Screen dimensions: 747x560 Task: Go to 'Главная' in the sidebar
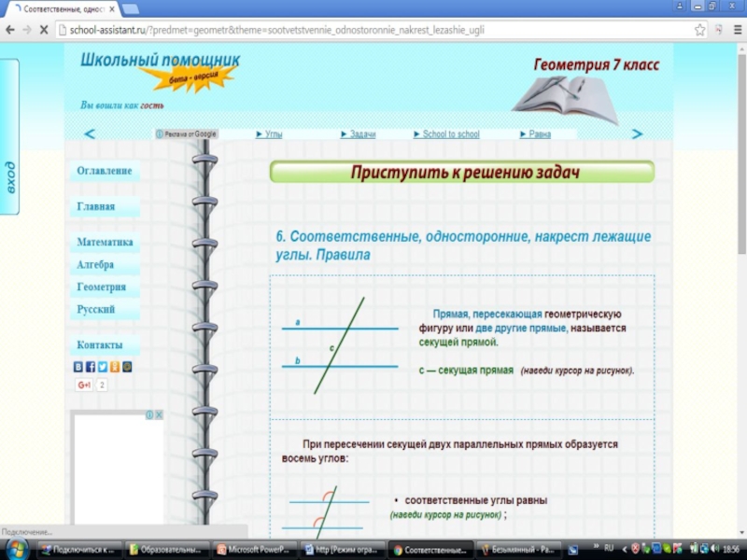pyautogui.click(x=105, y=206)
